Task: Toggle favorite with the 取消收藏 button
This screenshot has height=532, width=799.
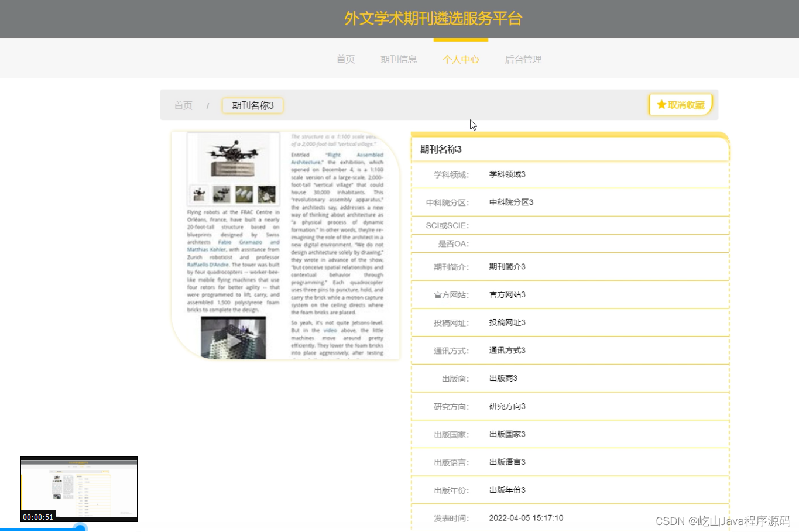Action: (x=680, y=104)
